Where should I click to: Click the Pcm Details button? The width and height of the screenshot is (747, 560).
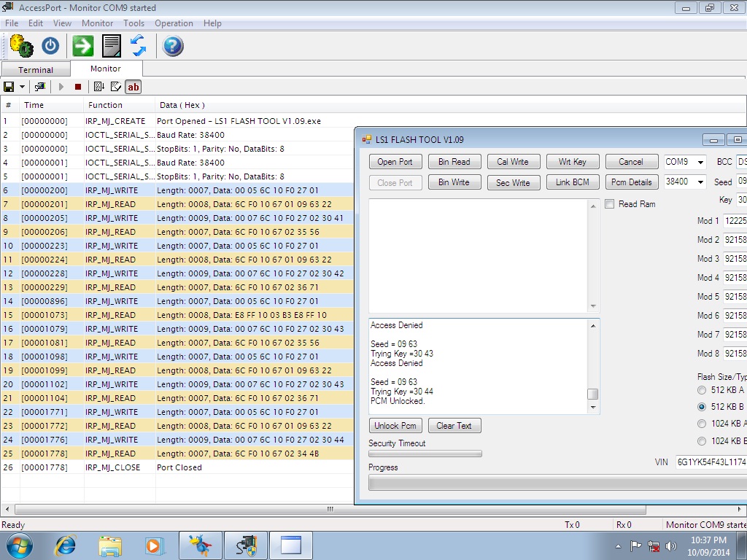coord(631,182)
